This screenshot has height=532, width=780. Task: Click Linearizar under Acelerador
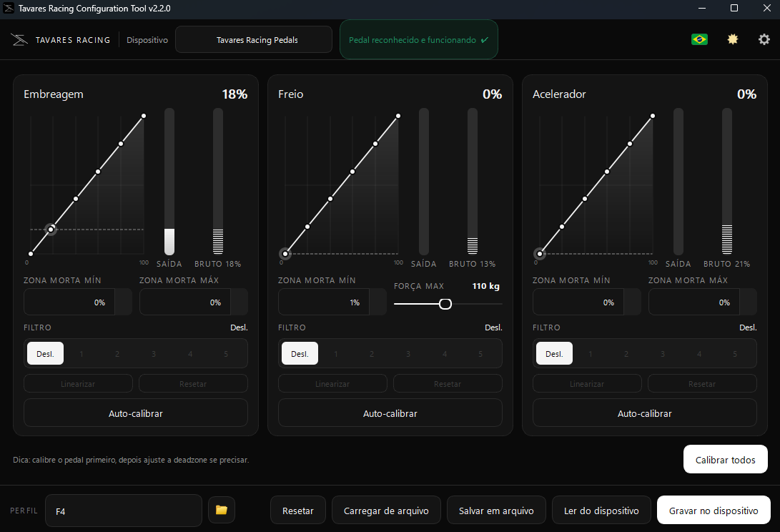[x=587, y=384]
